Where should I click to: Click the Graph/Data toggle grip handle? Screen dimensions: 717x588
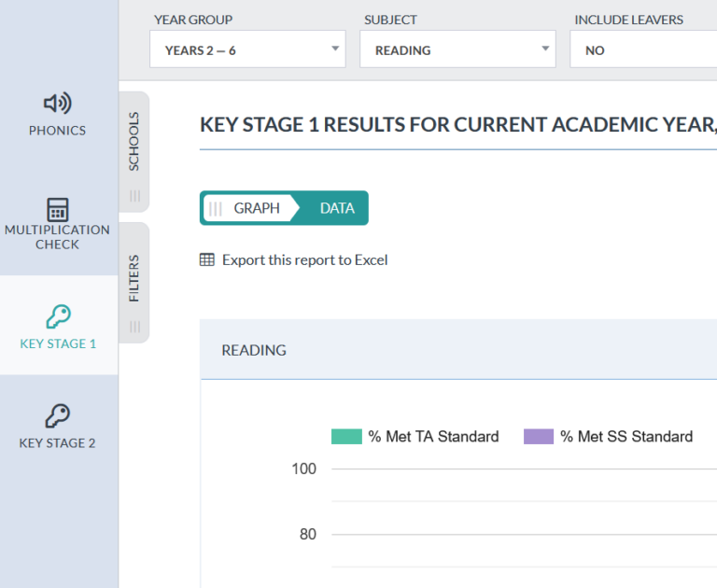pos(215,208)
